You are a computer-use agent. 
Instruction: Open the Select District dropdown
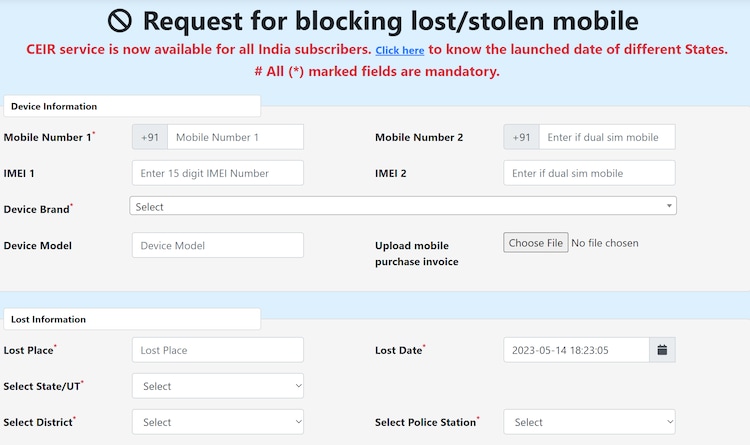pos(218,422)
